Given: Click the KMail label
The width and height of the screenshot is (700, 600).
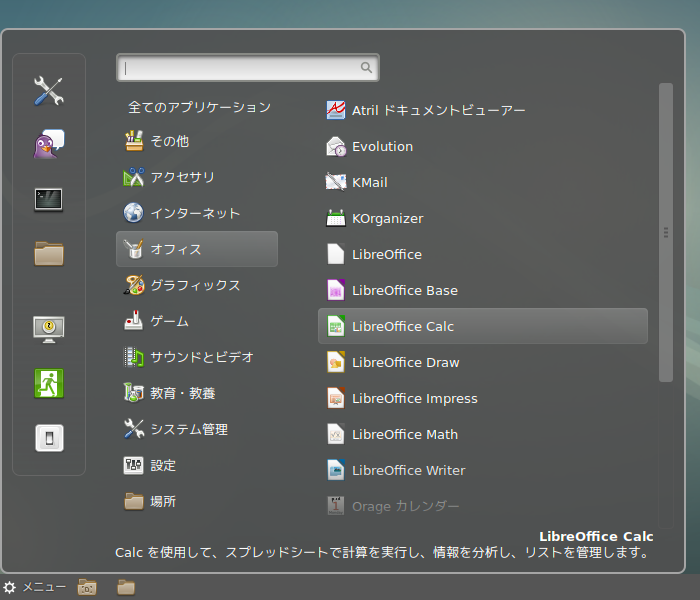Looking at the screenshot, I should (370, 183).
